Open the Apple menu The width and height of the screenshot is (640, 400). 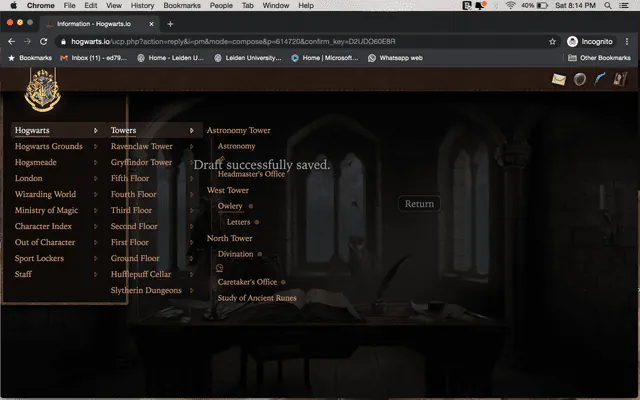13,6
